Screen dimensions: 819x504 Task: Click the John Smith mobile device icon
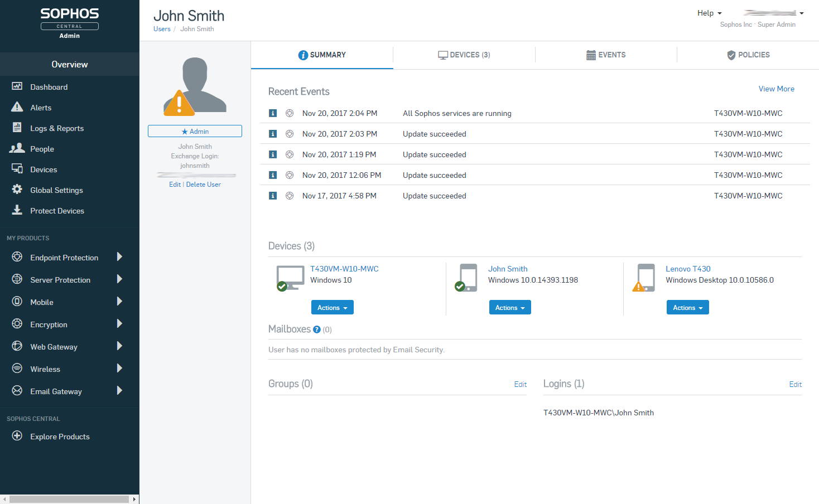point(467,278)
